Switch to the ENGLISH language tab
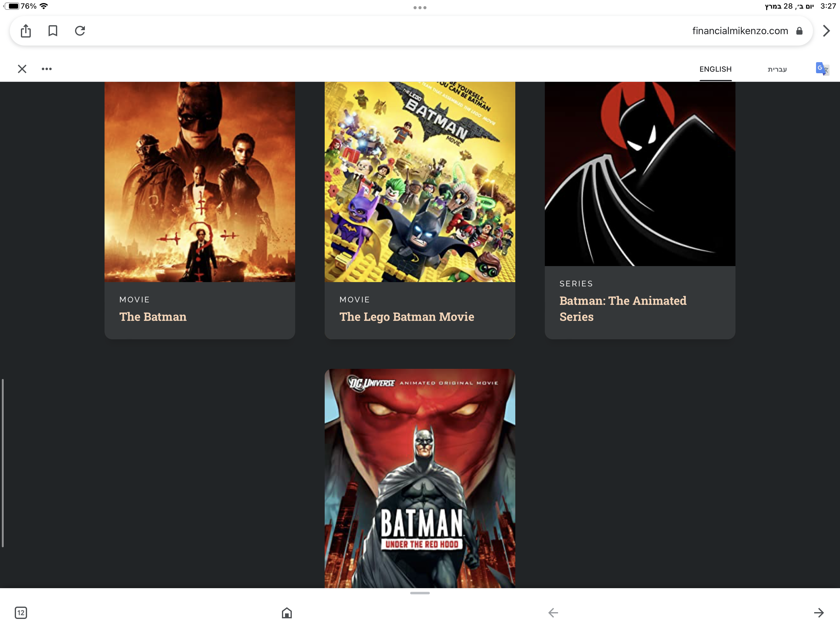 [x=715, y=69]
